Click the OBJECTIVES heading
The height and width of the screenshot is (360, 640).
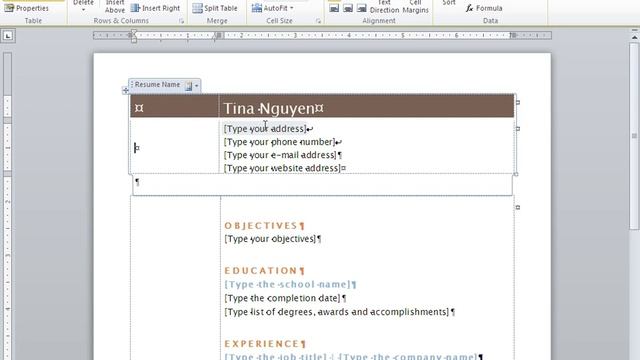[261, 226]
